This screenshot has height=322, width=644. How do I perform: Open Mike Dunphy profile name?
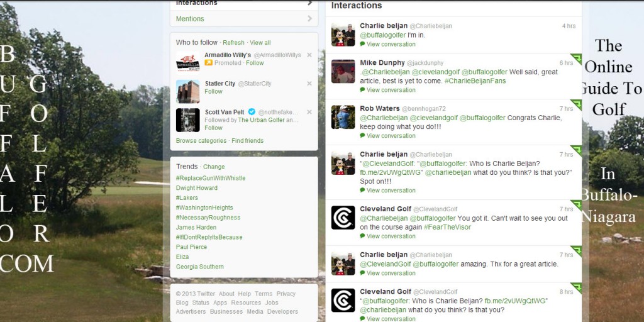tap(382, 63)
